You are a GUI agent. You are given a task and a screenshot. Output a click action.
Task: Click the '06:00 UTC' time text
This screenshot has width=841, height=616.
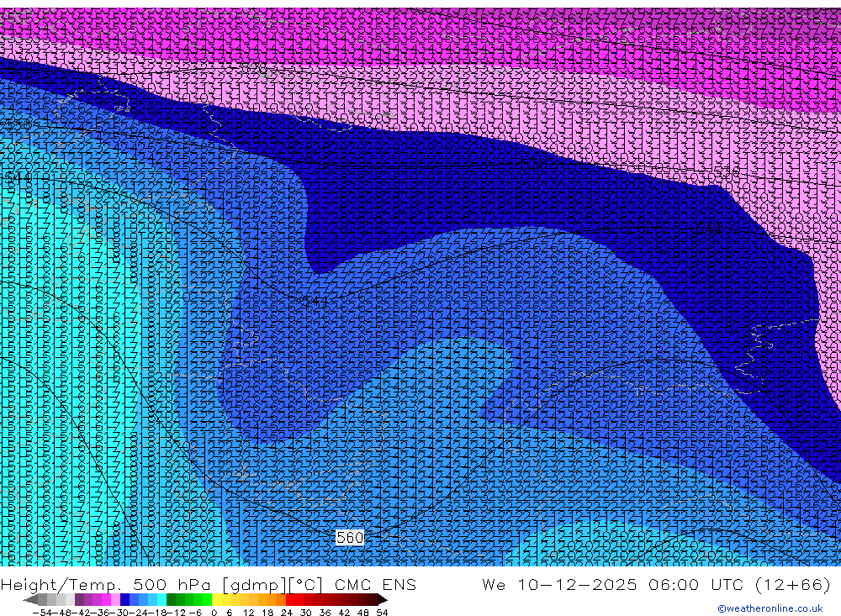click(696, 585)
